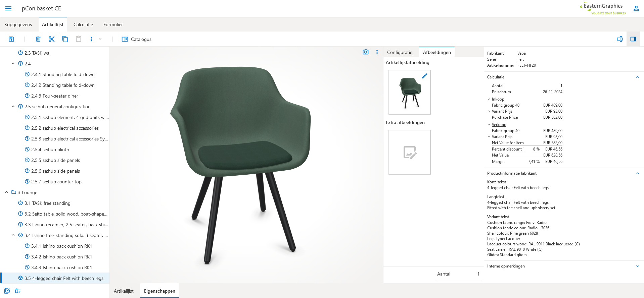Open the Inkoop link
This screenshot has height=298, width=644.
click(498, 99)
